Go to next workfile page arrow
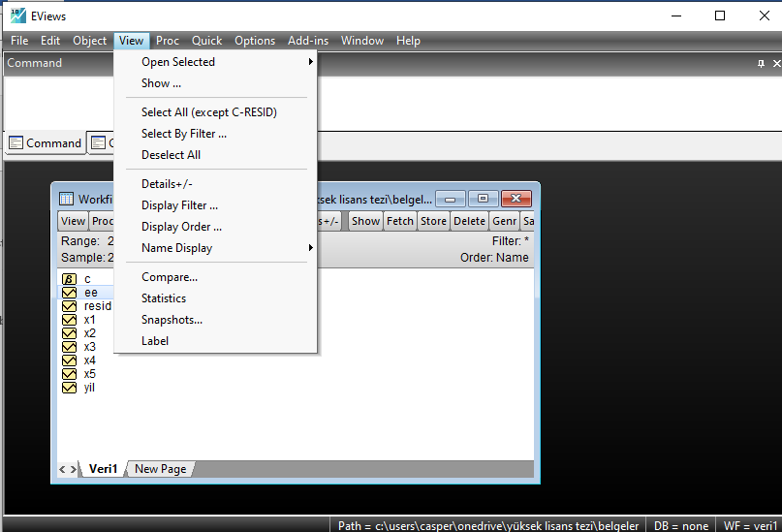The image size is (782, 532). (x=74, y=469)
